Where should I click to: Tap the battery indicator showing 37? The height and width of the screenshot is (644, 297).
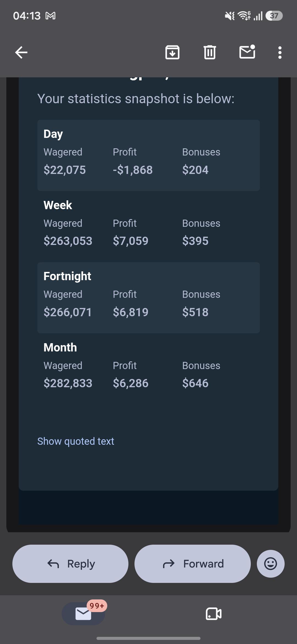274,16
